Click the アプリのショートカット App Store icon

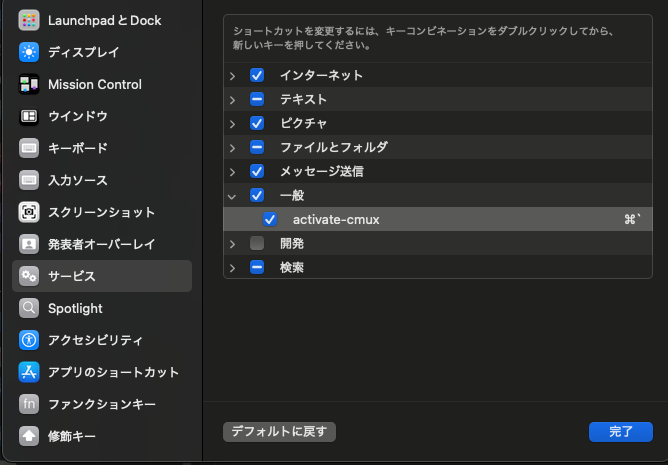[29, 372]
